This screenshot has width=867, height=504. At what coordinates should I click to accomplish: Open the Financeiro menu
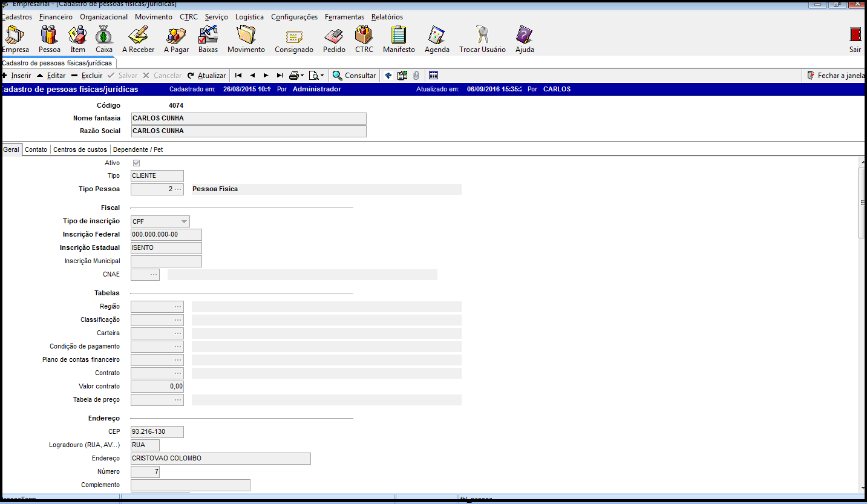tap(56, 17)
